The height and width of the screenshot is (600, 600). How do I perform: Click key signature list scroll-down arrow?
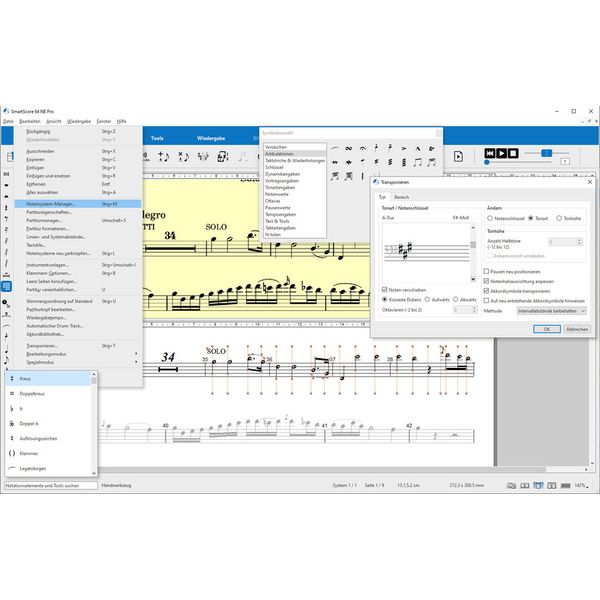pos(473,279)
